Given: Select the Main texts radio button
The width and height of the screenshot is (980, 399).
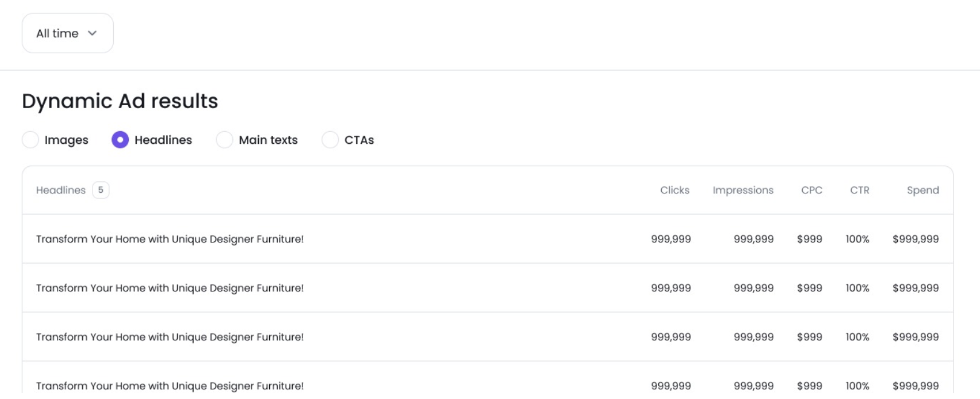Looking at the screenshot, I should 224,140.
